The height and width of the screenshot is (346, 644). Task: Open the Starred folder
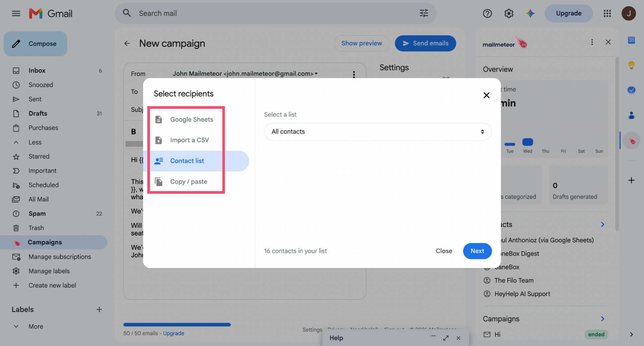[53, 156]
